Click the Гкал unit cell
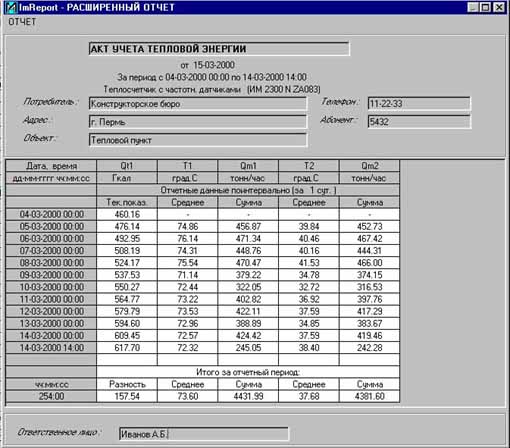The height and width of the screenshot is (448, 510). tap(127, 178)
